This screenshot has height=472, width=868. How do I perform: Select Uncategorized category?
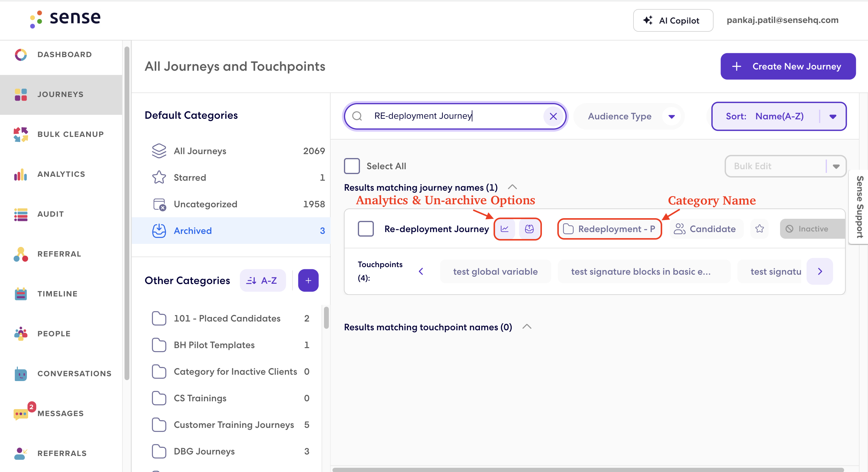pos(231,204)
